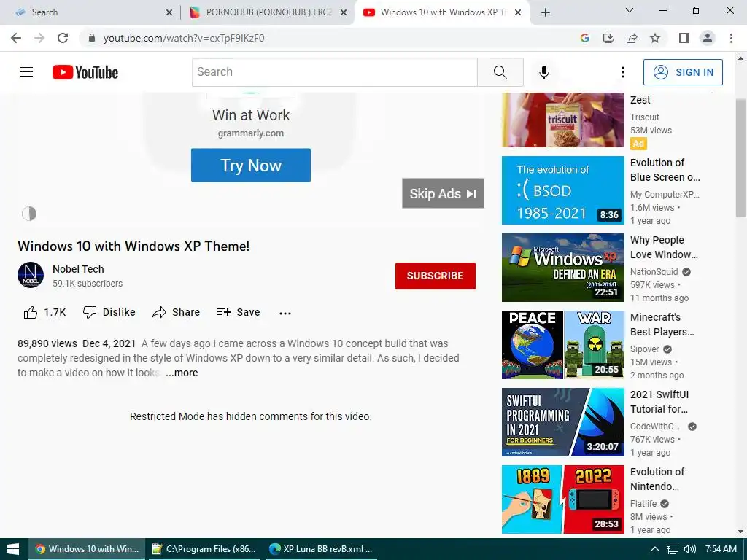
Task: Open the Windows XP Defined an Era thumbnail
Action: [x=562, y=268]
